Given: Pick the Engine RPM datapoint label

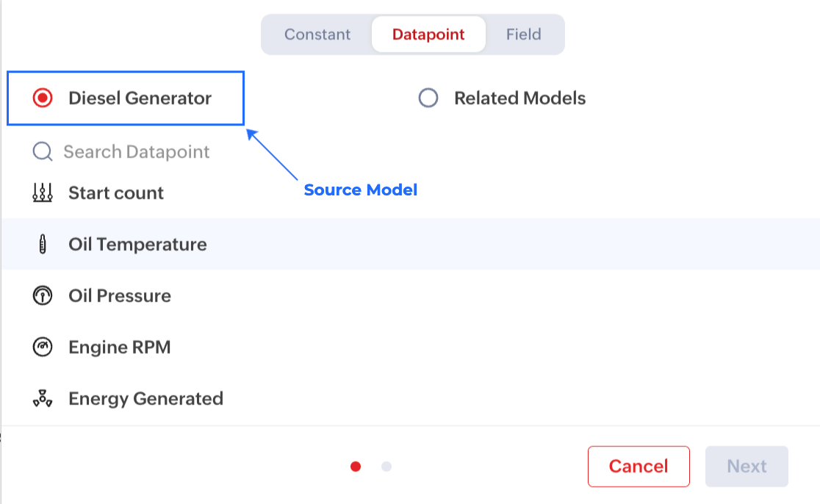Looking at the screenshot, I should click(120, 348).
